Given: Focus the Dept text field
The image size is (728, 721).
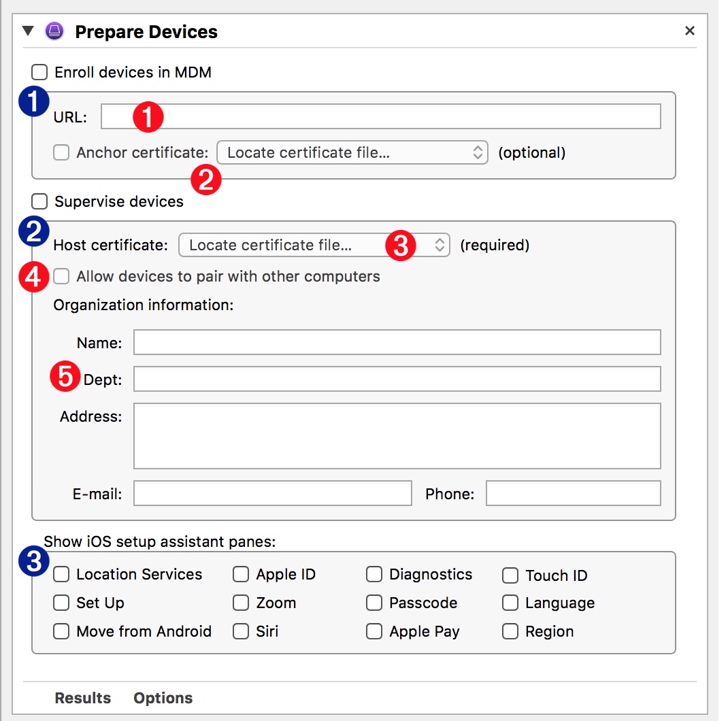Looking at the screenshot, I should 397,379.
